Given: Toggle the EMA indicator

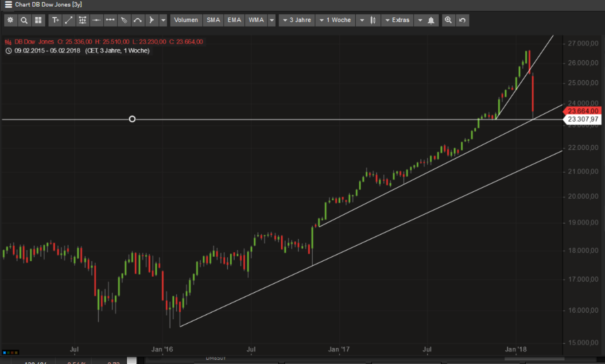Looking at the screenshot, I should pyautogui.click(x=234, y=20).
